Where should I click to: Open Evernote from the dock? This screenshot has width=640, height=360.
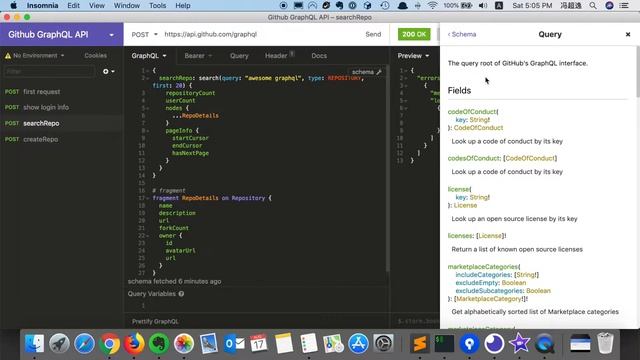[x=159, y=343]
